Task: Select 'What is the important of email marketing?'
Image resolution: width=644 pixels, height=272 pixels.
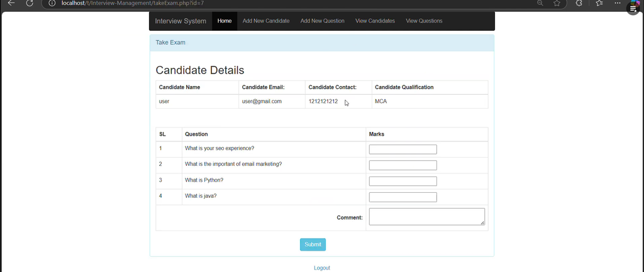Action: point(233,164)
